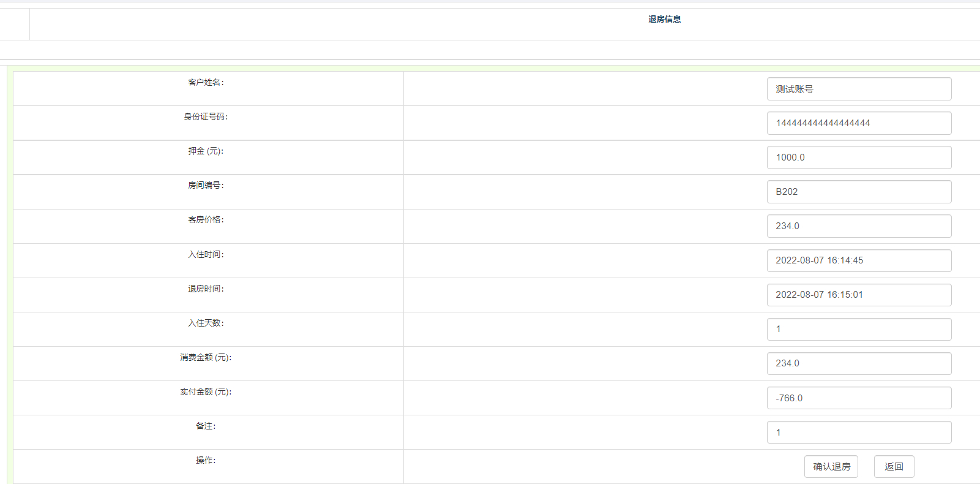Click the 实付金额 field showing -766.0
The height and width of the screenshot is (484, 980).
pyautogui.click(x=859, y=398)
